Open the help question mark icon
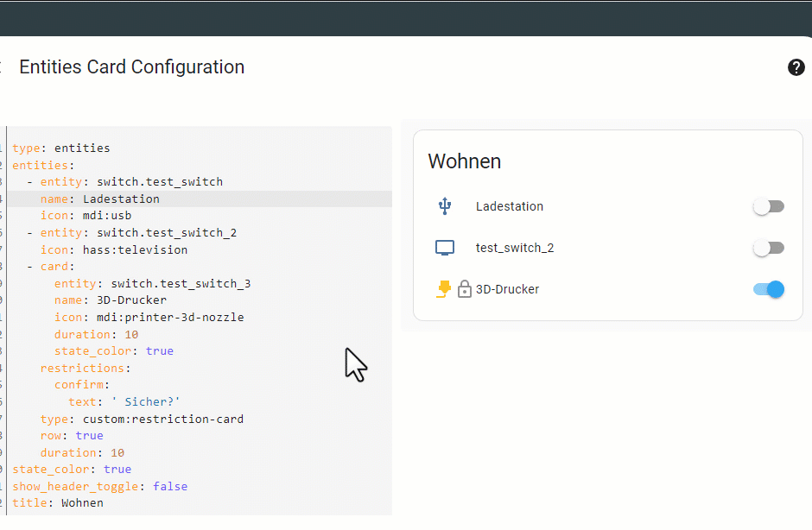This screenshot has width=812, height=530. click(x=796, y=67)
